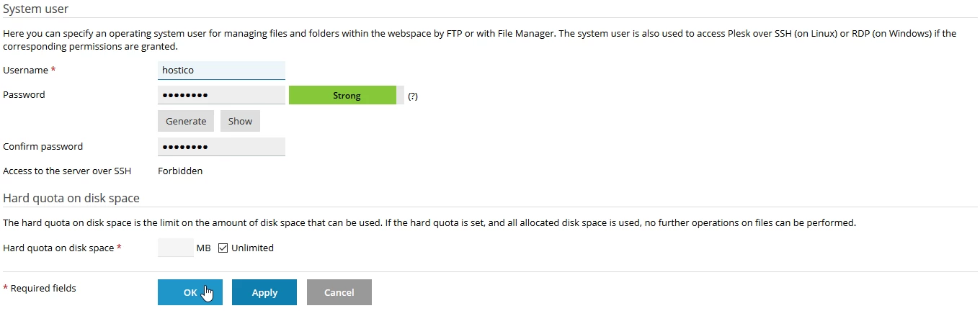Click the Access to the server over SSH label
Viewport: 980px width, 316px height.
(x=67, y=171)
